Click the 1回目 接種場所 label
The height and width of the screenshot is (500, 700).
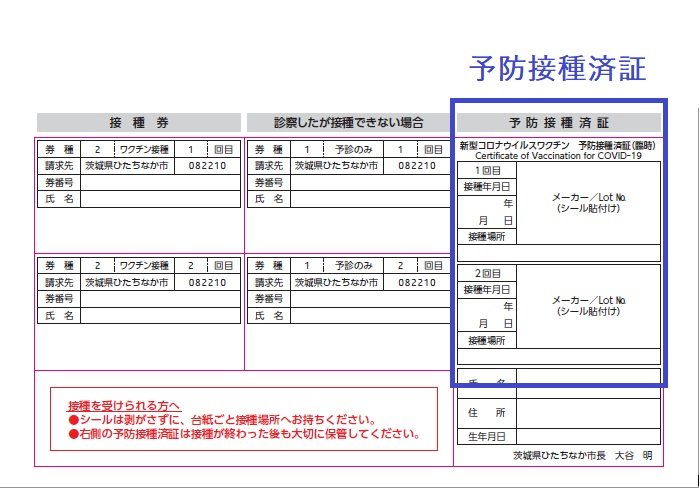pyautogui.click(x=487, y=237)
